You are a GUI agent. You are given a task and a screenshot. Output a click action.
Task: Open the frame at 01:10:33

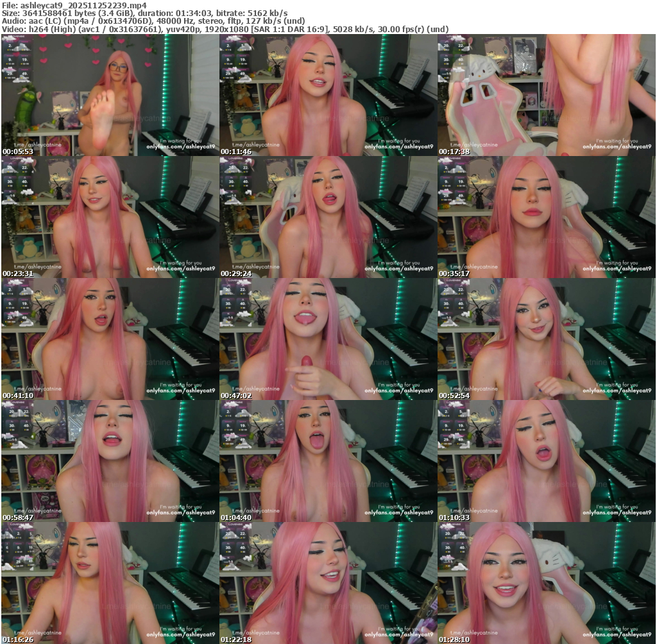click(546, 461)
